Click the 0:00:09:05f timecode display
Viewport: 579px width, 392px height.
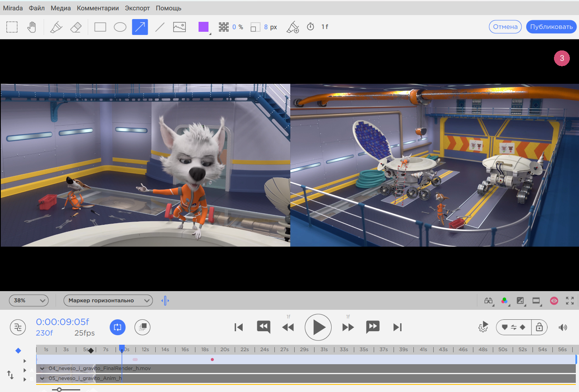click(62, 322)
